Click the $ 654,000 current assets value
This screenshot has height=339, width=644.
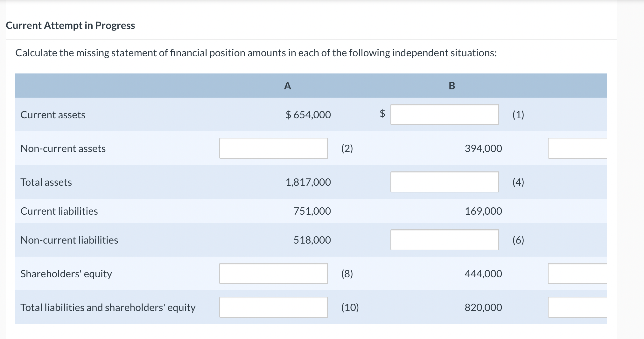(x=308, y=114)
